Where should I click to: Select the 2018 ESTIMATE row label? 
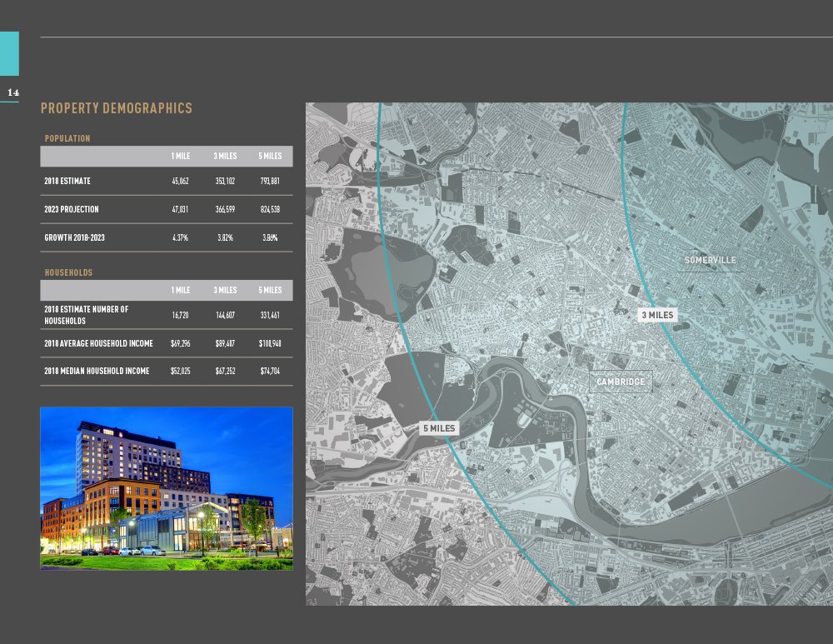coord(67,181)
